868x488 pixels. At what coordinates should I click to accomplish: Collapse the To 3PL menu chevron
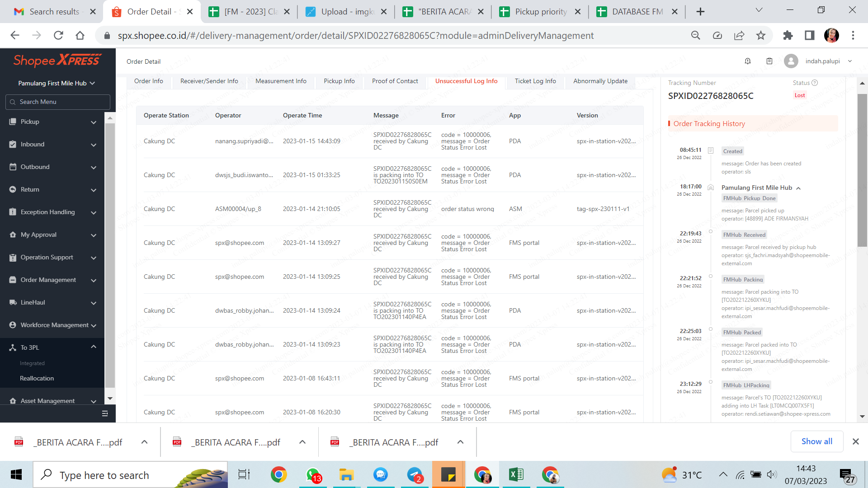click(94, 347)
